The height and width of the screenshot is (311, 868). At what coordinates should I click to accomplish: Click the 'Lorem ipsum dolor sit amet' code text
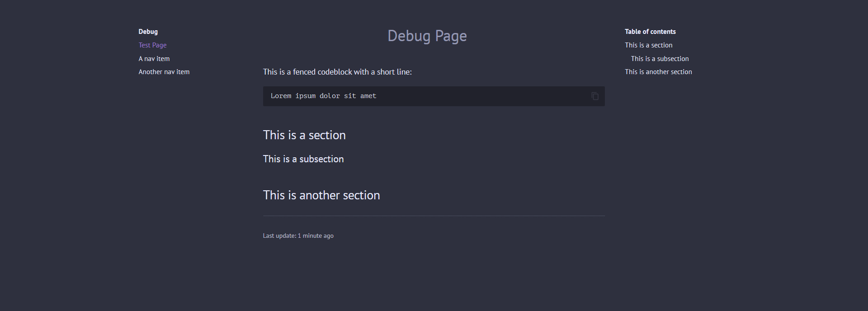[x=323, y=96]
